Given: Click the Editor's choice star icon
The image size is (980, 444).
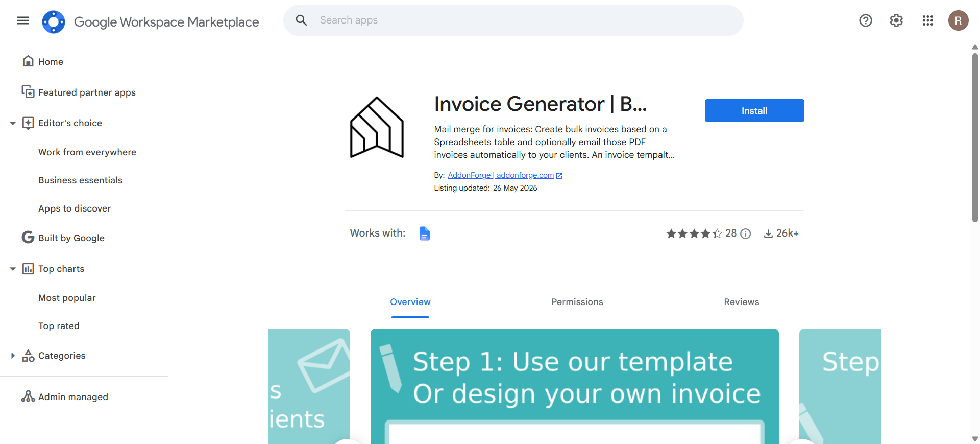Looking at the screenshot, I should pyautogui.click(x=28, y=123).
